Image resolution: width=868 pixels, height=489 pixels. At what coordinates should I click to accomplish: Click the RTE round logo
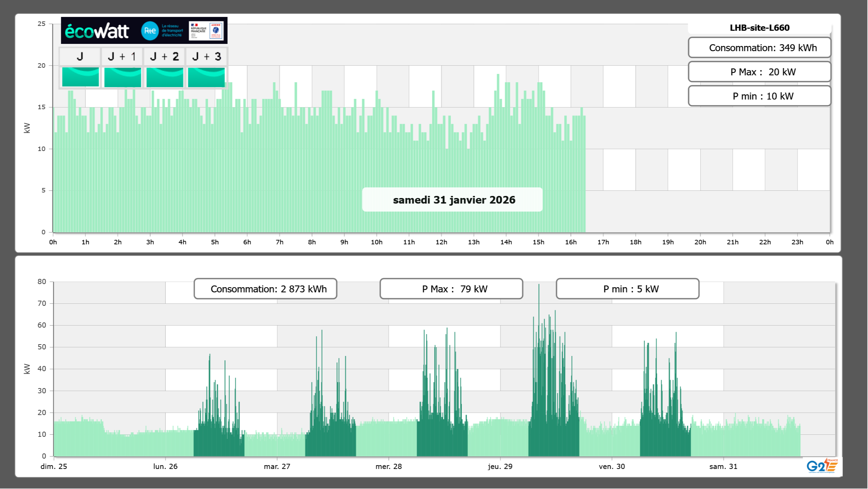[150, 31]
